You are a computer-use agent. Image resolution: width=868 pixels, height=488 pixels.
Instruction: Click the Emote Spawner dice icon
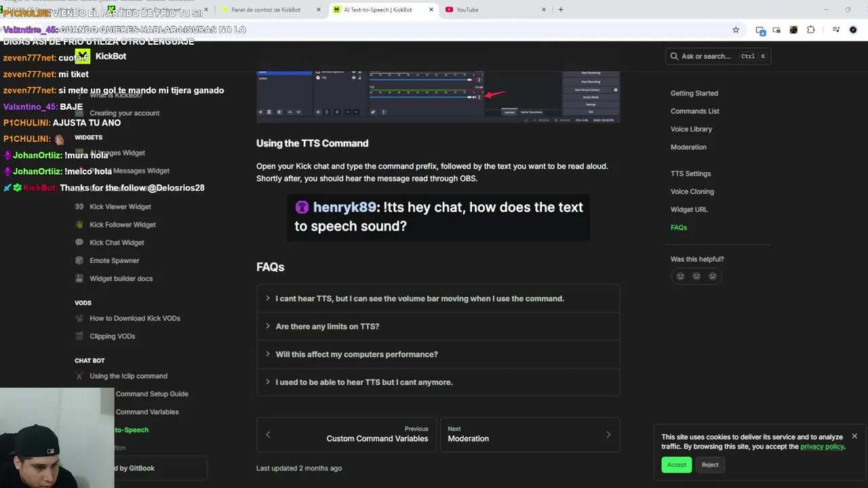79,260
